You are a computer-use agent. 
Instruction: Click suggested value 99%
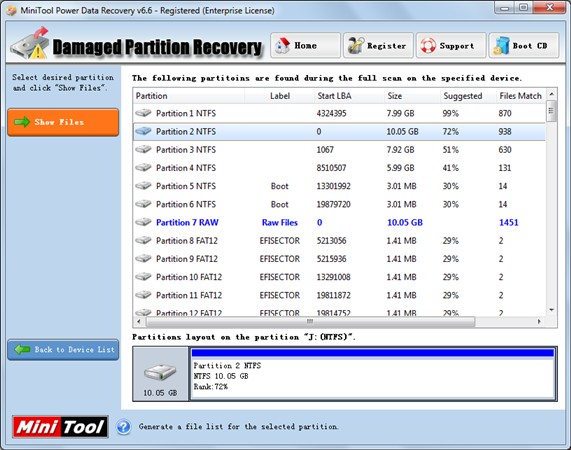[x=450, y=113]
